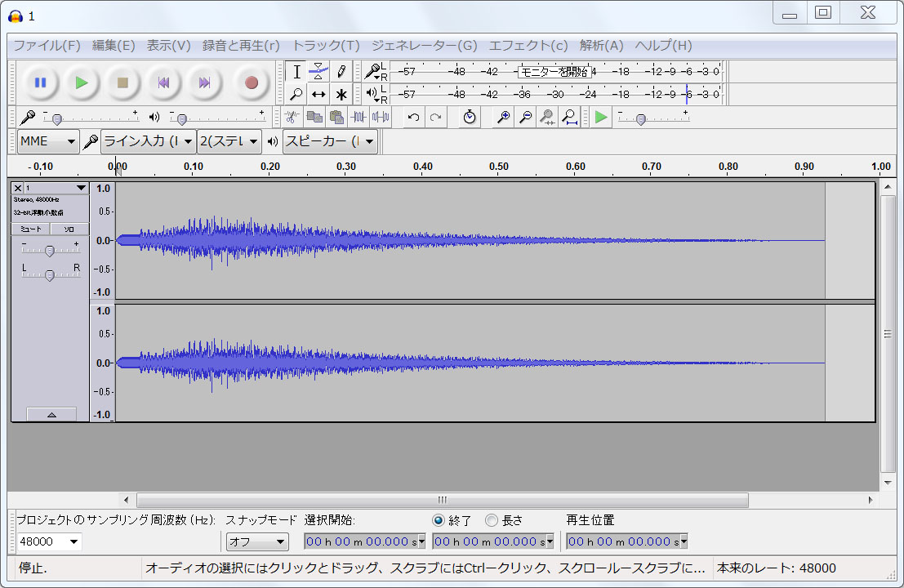Select the Envelope tool
Image resolution: width=904 pixels, height=588 pixels.
click(318, 72)
